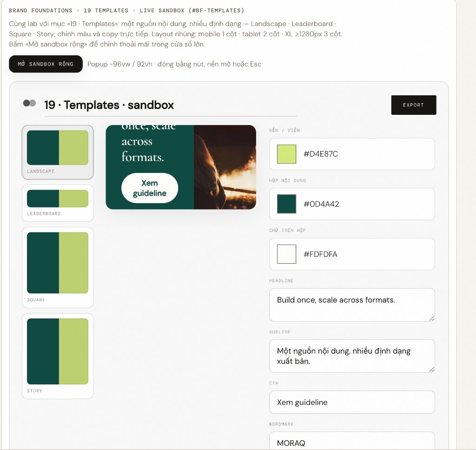
Task: Select the Leaderboard format thumbnail
Action: [58, 203]
